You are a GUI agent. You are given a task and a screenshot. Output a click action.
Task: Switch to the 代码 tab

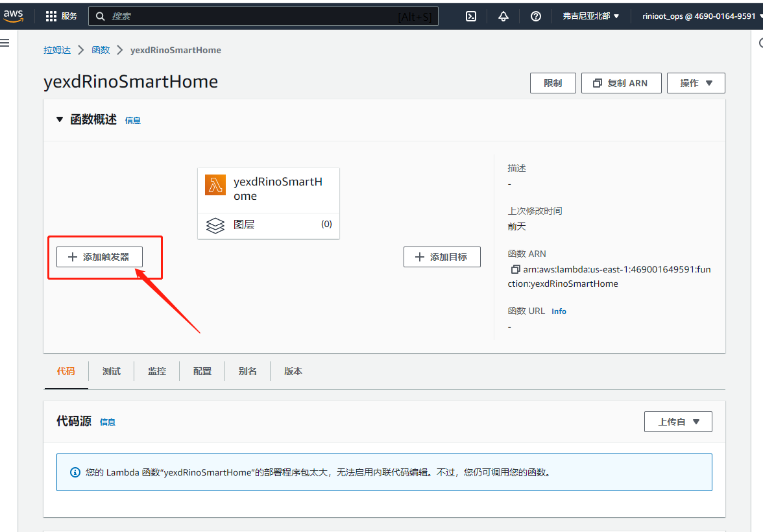(66, 371)
